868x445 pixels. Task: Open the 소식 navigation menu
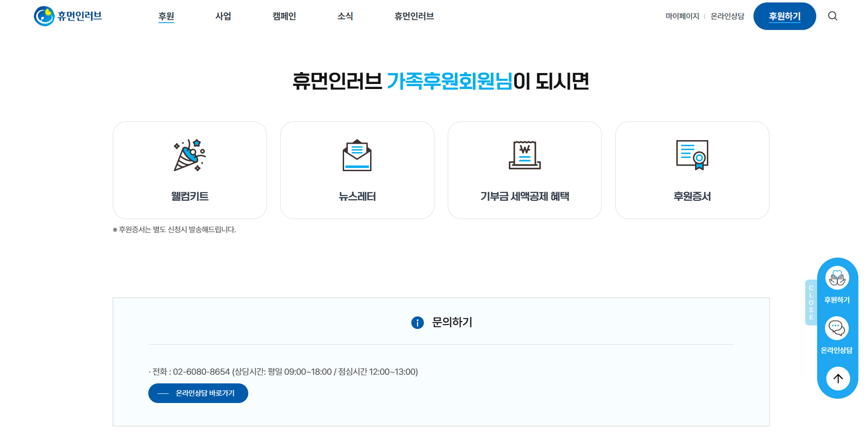pos(345,16)
